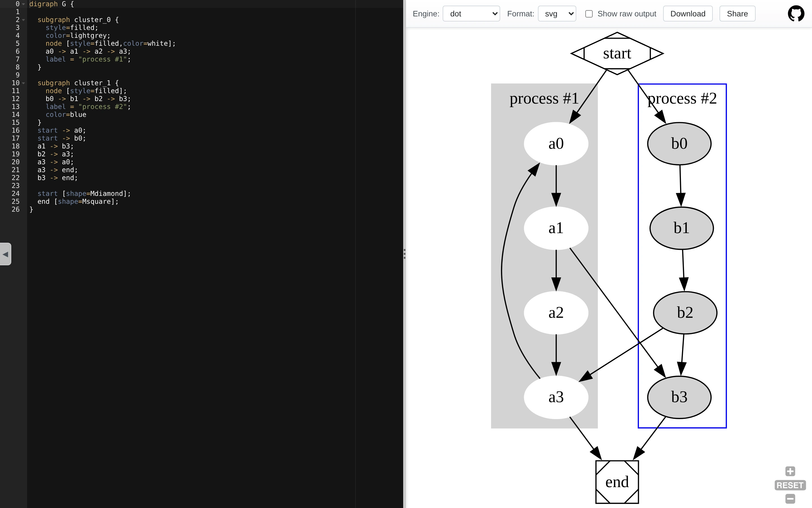
Task: Fold the cluster_0 subgraph at line 2
Action: coord(23,20)
